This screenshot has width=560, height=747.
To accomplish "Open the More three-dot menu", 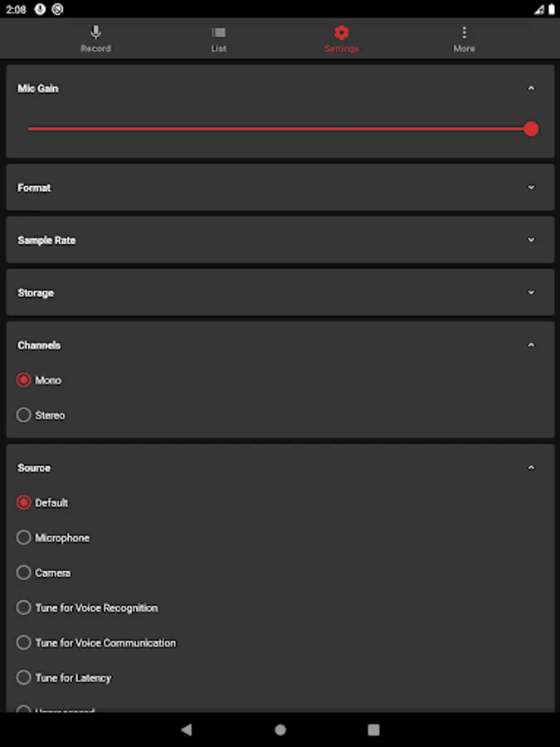I will (464, 33).
